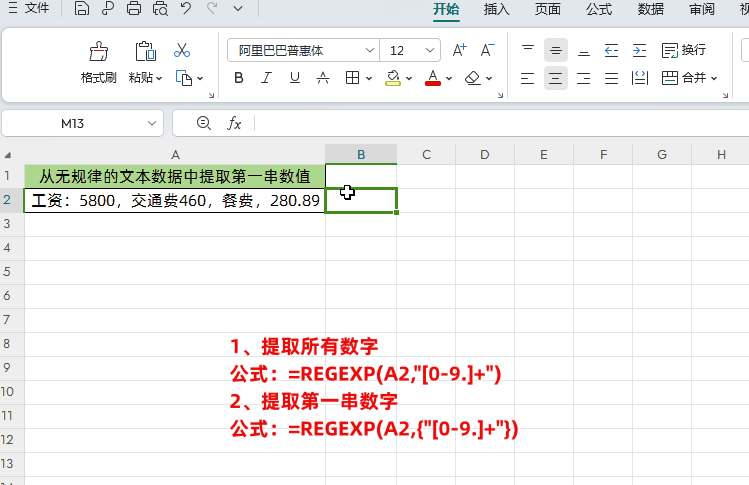The width and height of the screenshot is (749, 485).
Task: Switch to the Insert (插入) tab
Action: (x=496, y=10)
